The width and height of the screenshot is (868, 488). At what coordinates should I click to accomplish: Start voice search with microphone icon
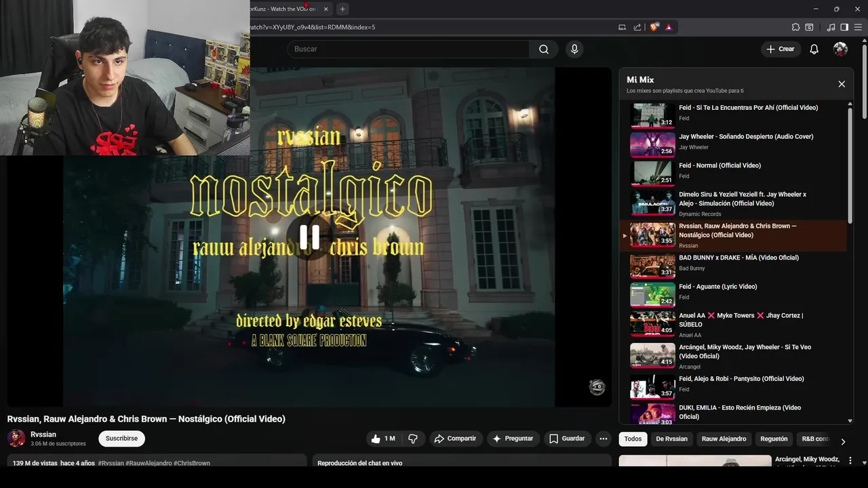[574, 49]
